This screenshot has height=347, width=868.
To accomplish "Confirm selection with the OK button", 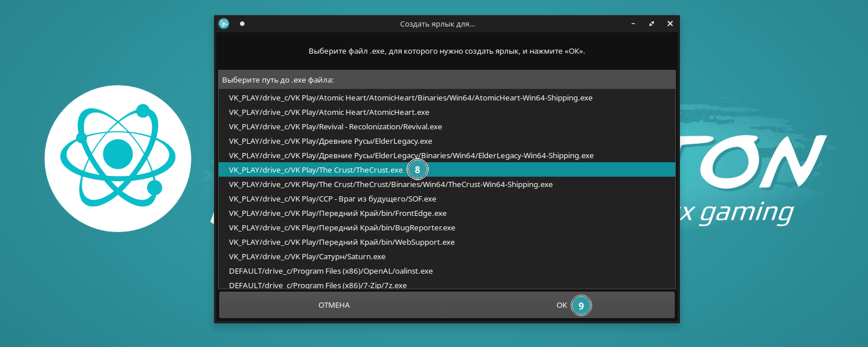I will [x=561, y=305].
